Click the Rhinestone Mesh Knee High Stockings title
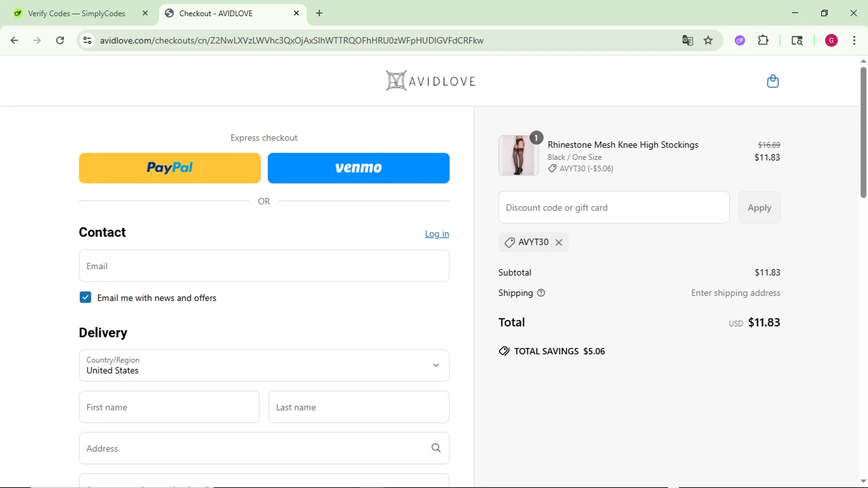The width and height of the screenshot is (868, 488). pyautogui.click(x=623, y=145)
